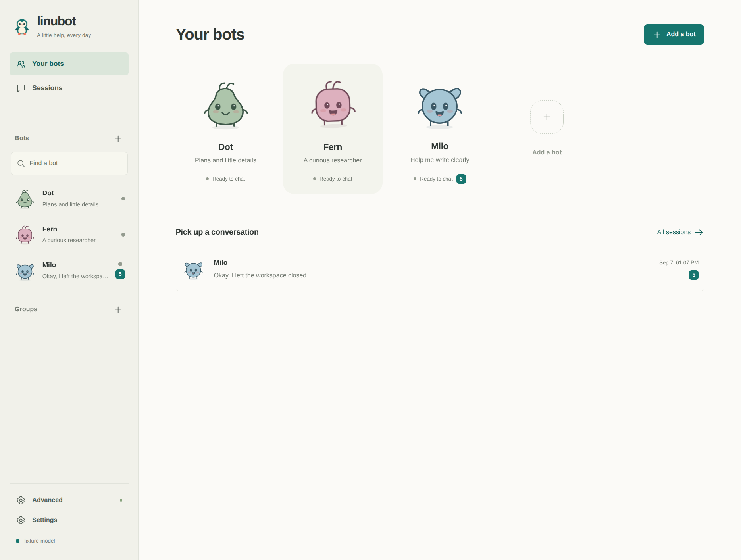Click the Advanced gear icon
741x560 pixels.
tap(21, 500)
